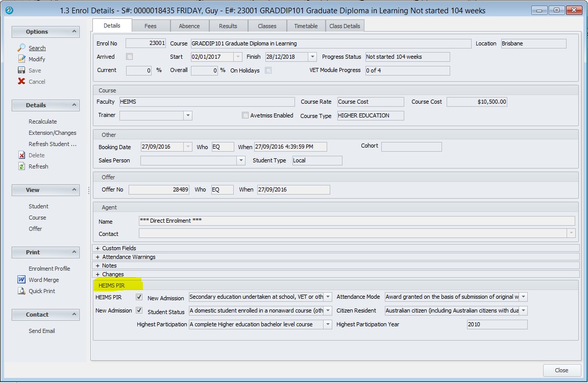Screen dimensions: 588x383
Task: Click the Close button
Action: 561,370
